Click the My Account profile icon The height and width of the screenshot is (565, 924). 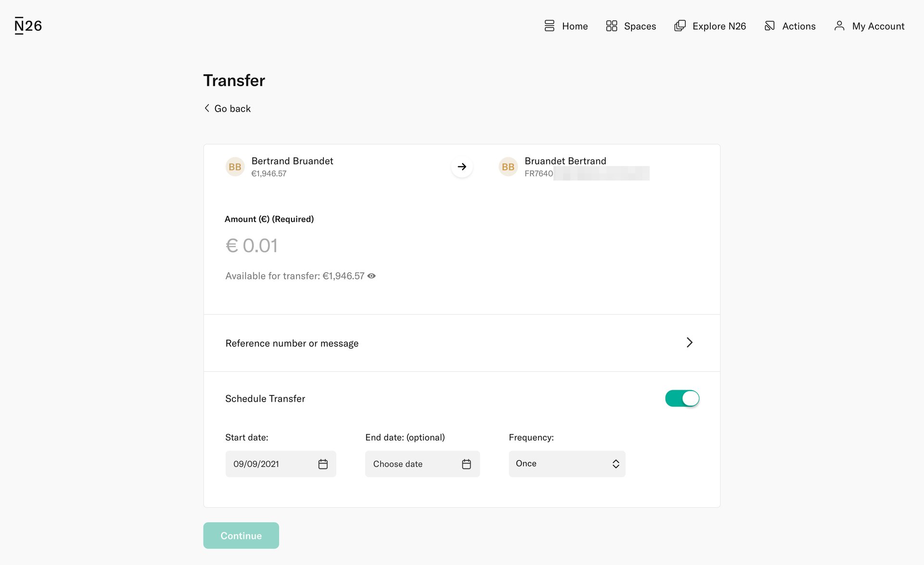pyautogui.click(x=839, y=26)
